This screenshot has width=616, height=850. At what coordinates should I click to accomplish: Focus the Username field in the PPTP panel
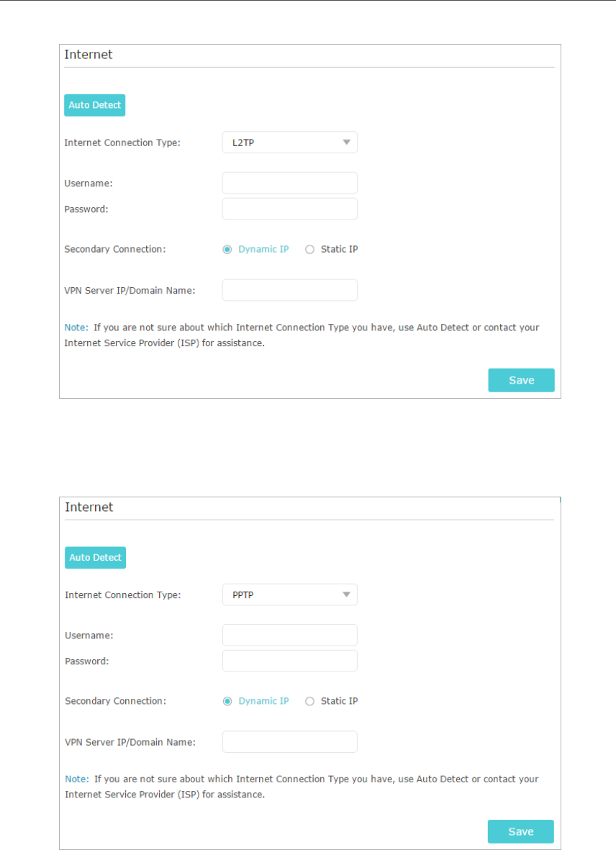click(289, 635)
